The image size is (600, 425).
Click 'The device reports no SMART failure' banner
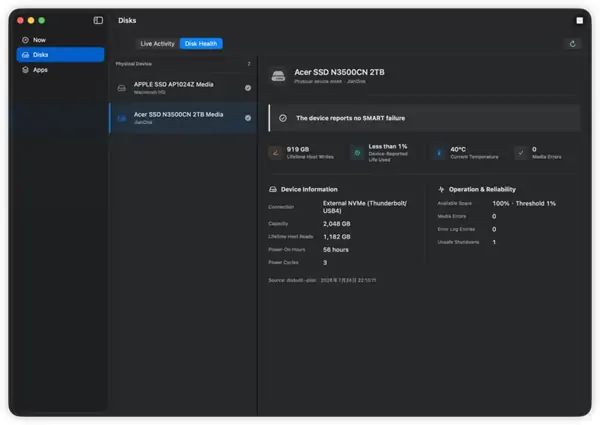point(425,118)
